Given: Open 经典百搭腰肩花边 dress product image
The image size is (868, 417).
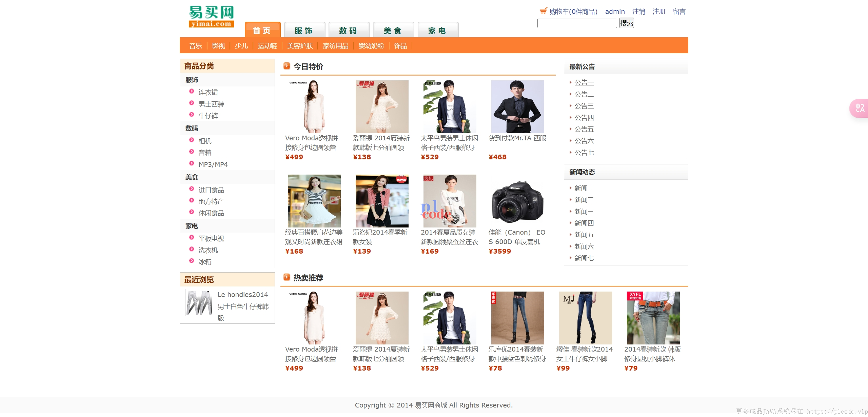Looking at the screenshot, I should (x=314, y=201).
